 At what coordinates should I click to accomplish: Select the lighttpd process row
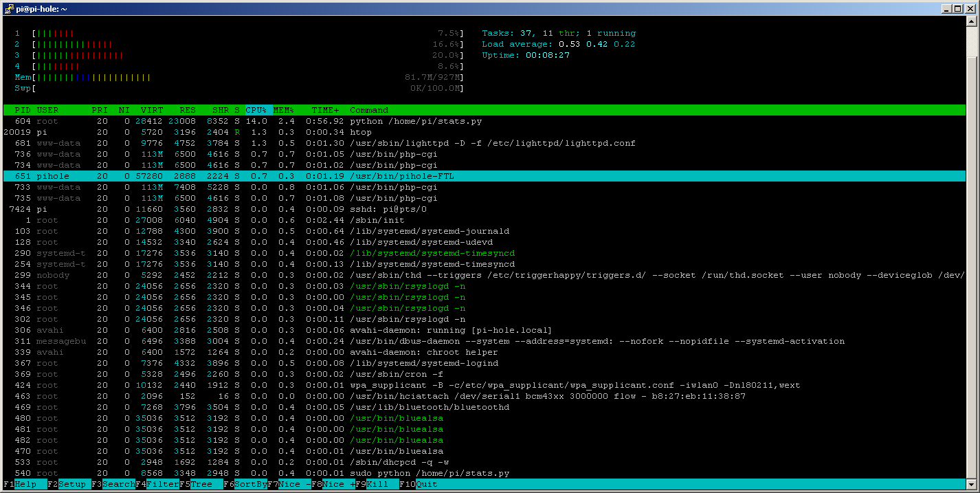pyautogui.click(x=492, y=143)
